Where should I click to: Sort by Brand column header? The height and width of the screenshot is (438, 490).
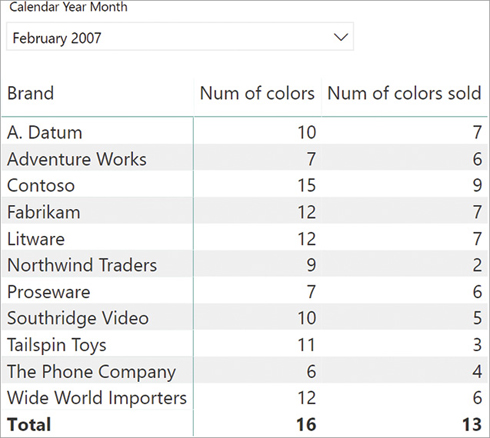[30, 93]
